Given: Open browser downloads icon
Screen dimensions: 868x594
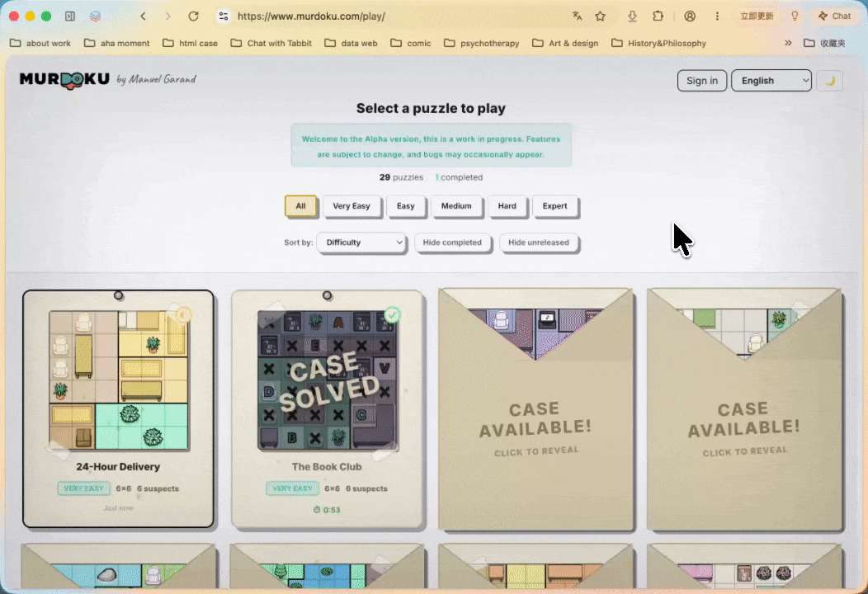Looking at the screenshot, I should (632, 16).
